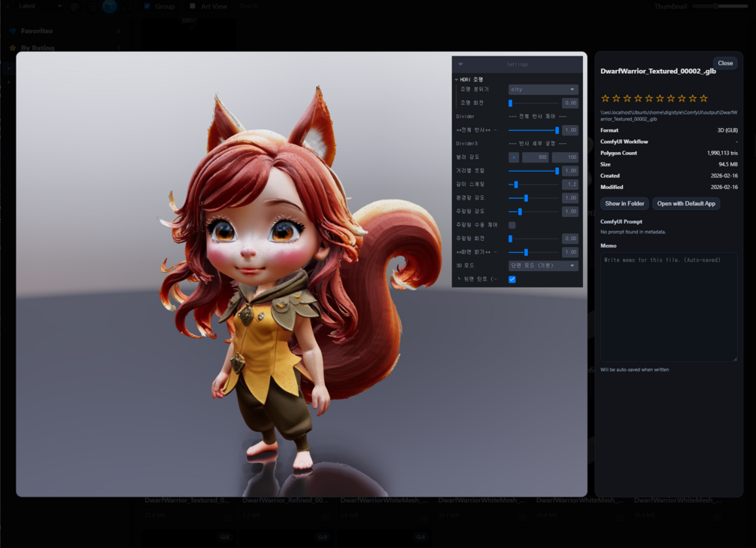756x548 pixels.
Task: Open the Latest sort dropdown in background
Action: 40,6
